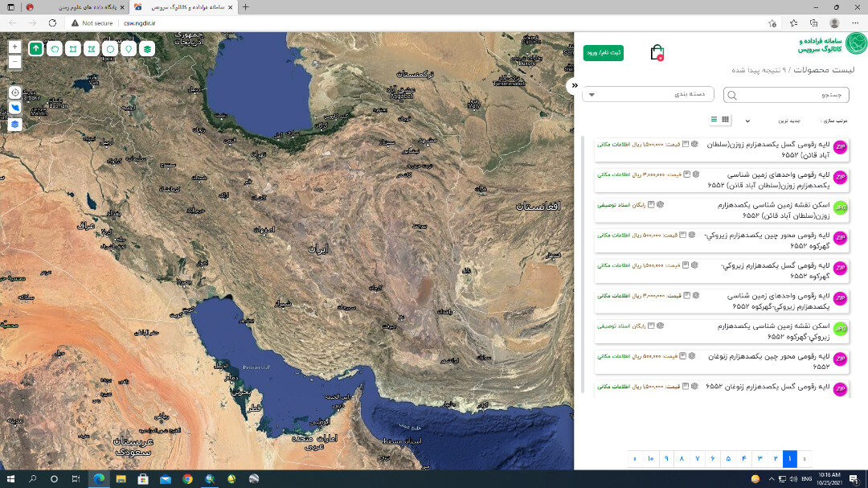Toggle the Iran boundary map layer
This screenshot has height=488, width=868.
click(14, 108)
